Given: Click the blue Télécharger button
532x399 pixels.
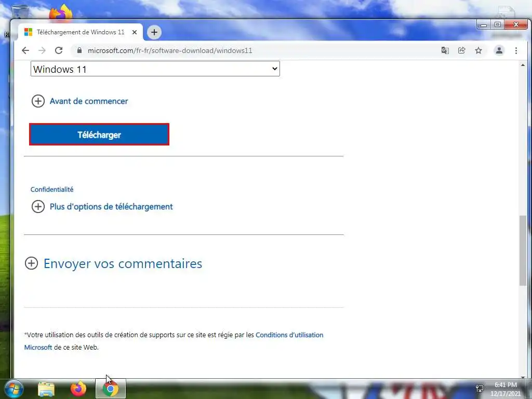Looking at the screenshot, I should click(x=99, y=135).
